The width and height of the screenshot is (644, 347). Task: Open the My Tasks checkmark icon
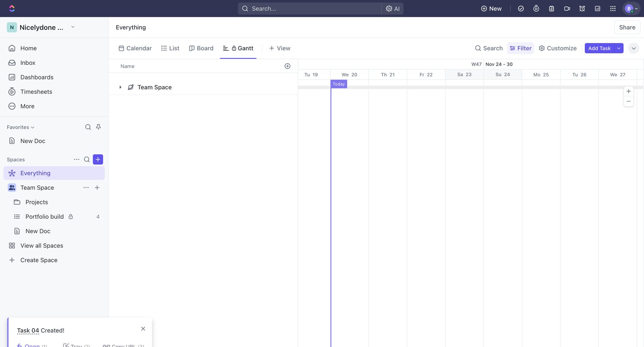(521, 9)
